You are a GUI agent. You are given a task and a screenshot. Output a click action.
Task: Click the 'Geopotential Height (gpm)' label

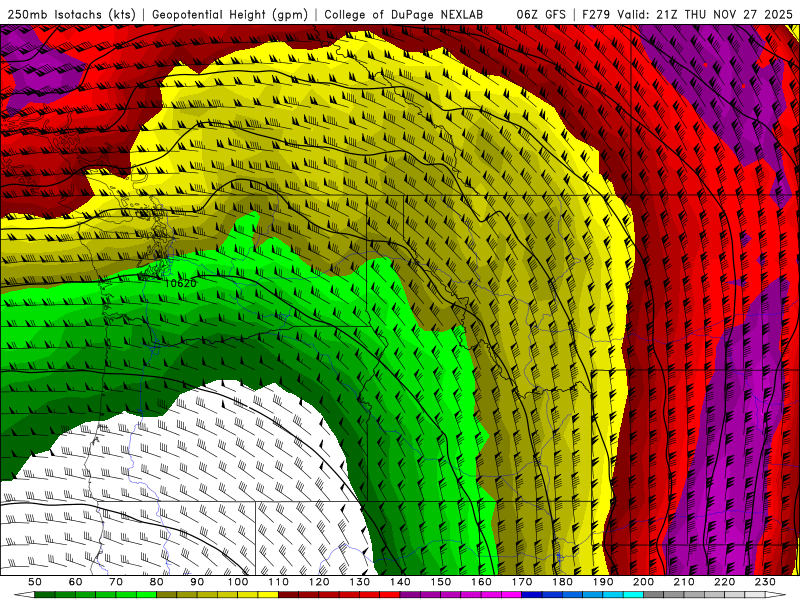coord(230,14)
